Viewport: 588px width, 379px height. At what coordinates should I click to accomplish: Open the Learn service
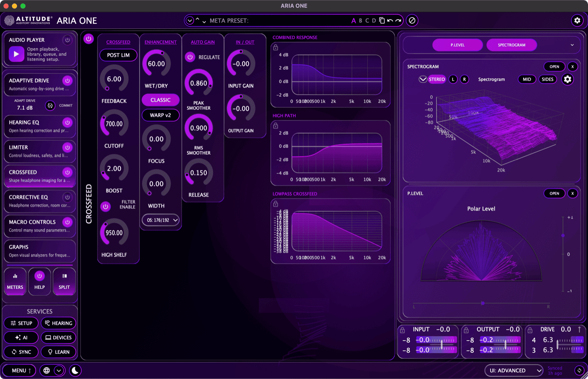coord(59,352)
